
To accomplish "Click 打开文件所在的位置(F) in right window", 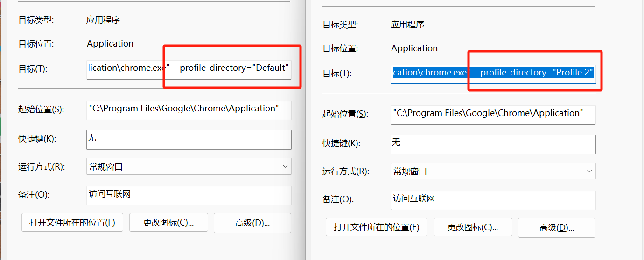I will click(x=377, y=227).
